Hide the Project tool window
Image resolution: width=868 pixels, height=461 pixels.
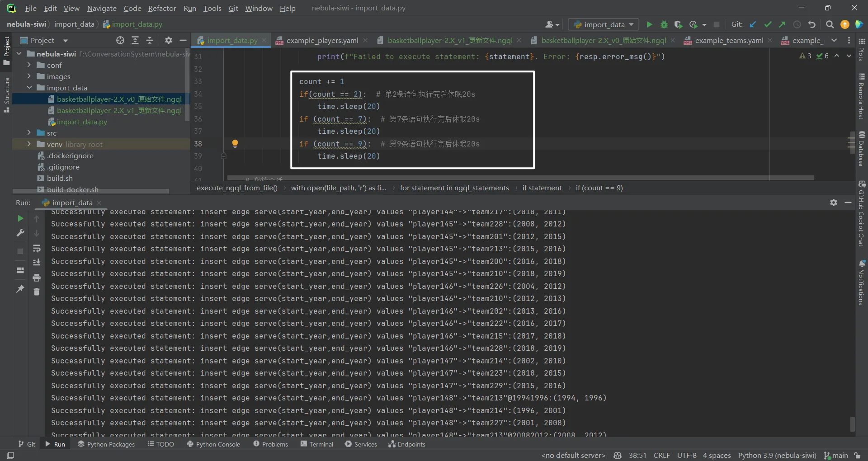click(x=183, y=40)
